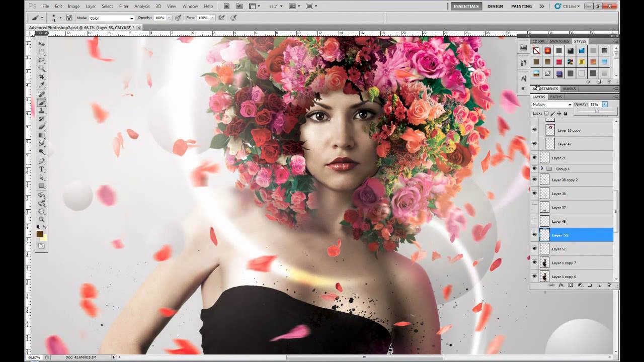This screenshot has width=644, height=362.
Task: Open the layer Opacity slider arrow
Action: point(604,104)
